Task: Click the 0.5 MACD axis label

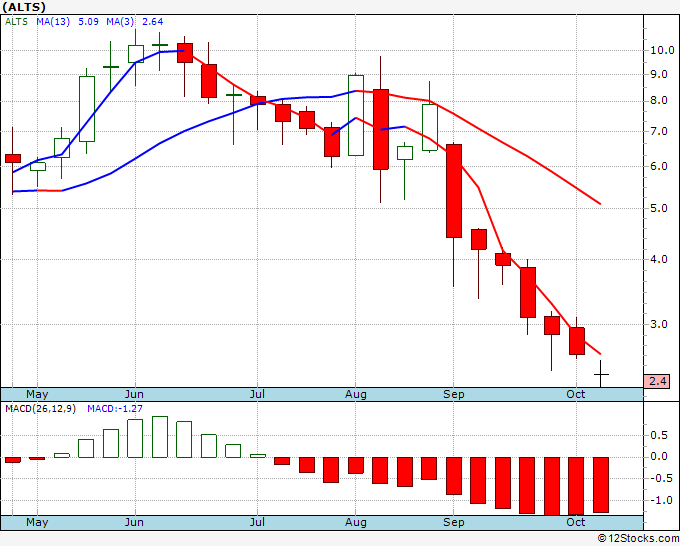Action: click(659, 435)
